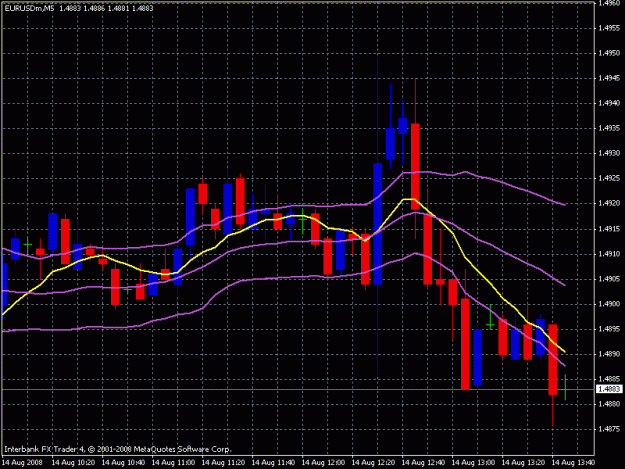Click the 14 Aug 10:20 time label
The image size is (625, 469).
[73, 463]
